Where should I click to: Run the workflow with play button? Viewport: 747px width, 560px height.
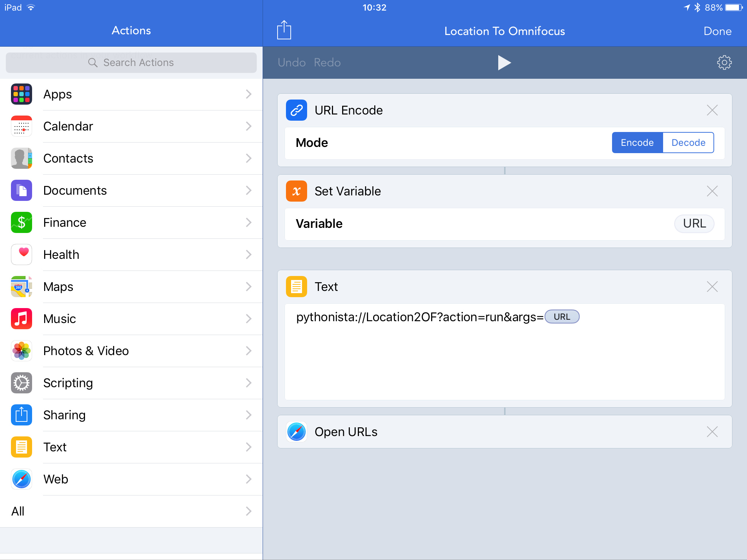504,63
